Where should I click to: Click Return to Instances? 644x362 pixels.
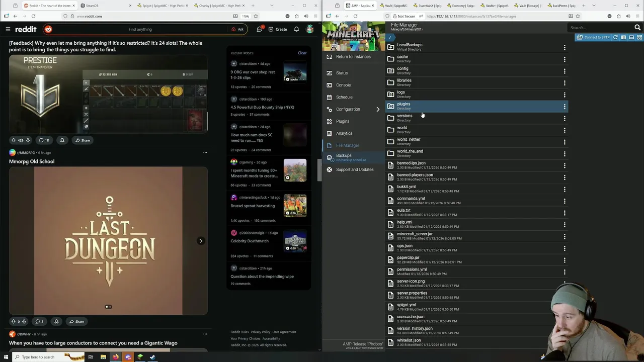click(x=353, y=57)
